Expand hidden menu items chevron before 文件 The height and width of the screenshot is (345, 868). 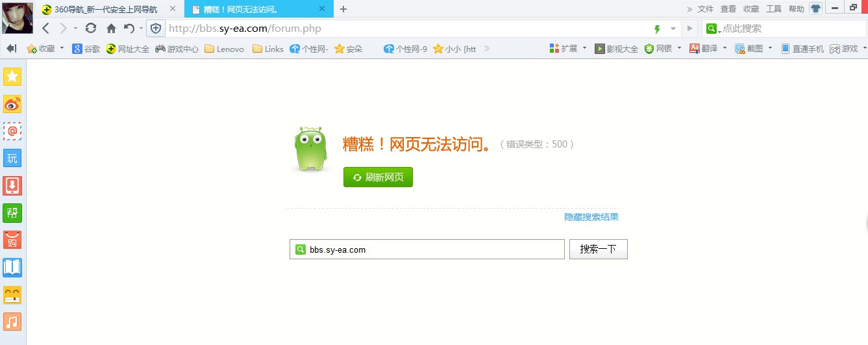[x=689, y=9]
